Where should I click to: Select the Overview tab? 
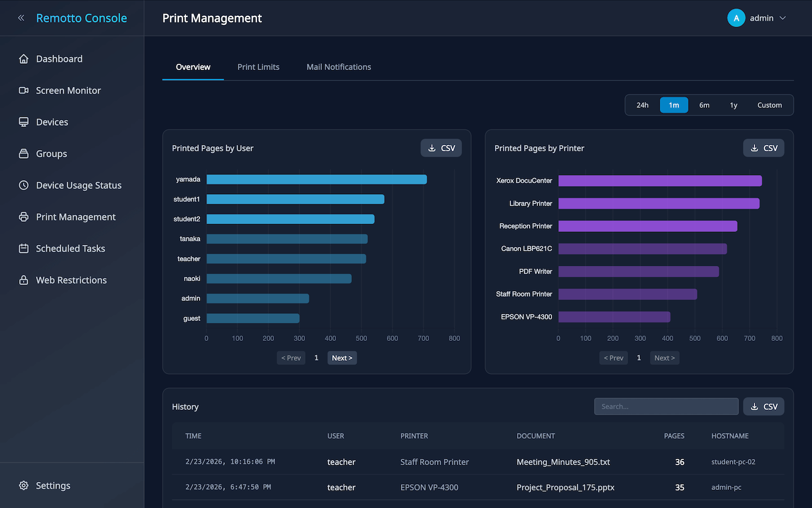pos(193,67)
